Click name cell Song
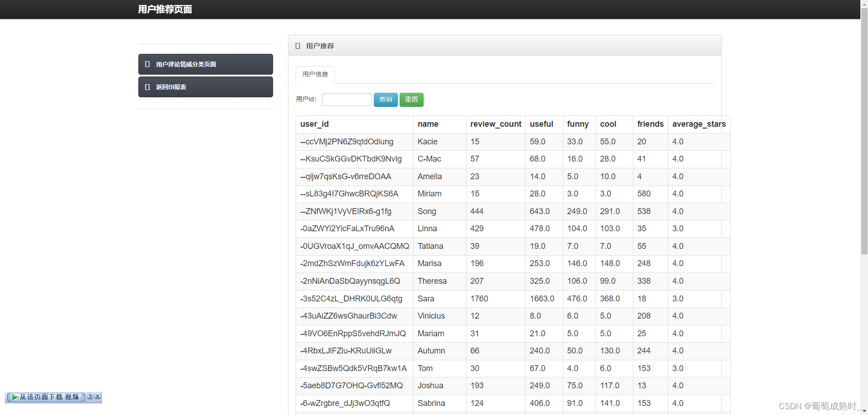This screenshot has width=868, height=415. pyautogui.click(x=427, y=211)
